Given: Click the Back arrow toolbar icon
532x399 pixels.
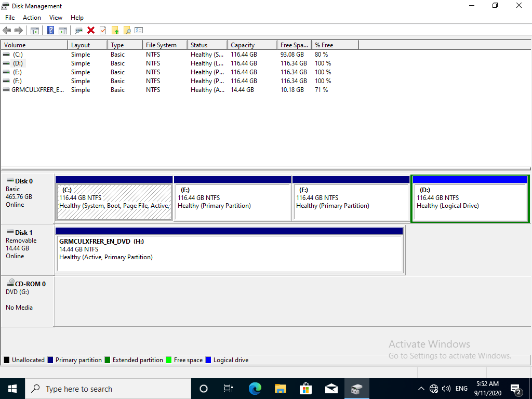Looking at the screenshot, I should pos(7,31).
